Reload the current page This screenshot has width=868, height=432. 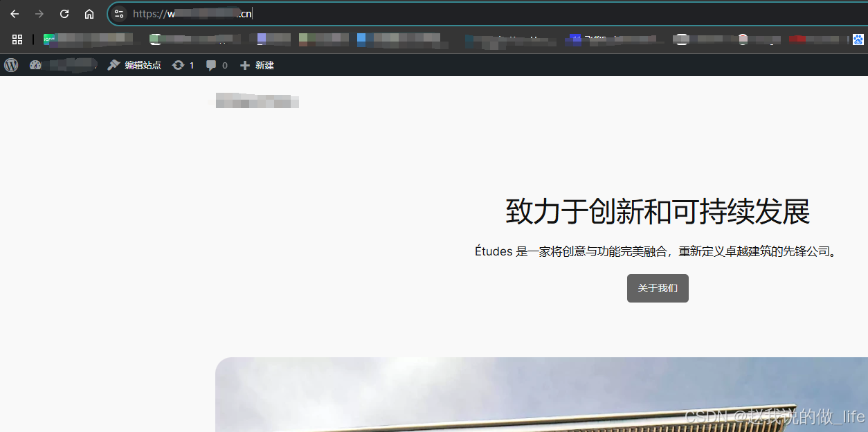(64, 14)
